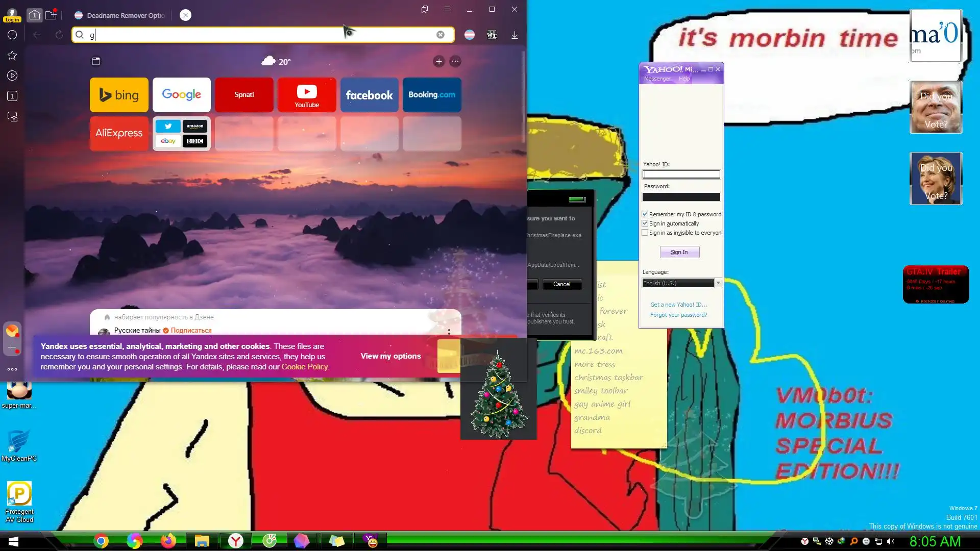
Task: Open tableau more options ellipsis button
Action: pos(455,61)
